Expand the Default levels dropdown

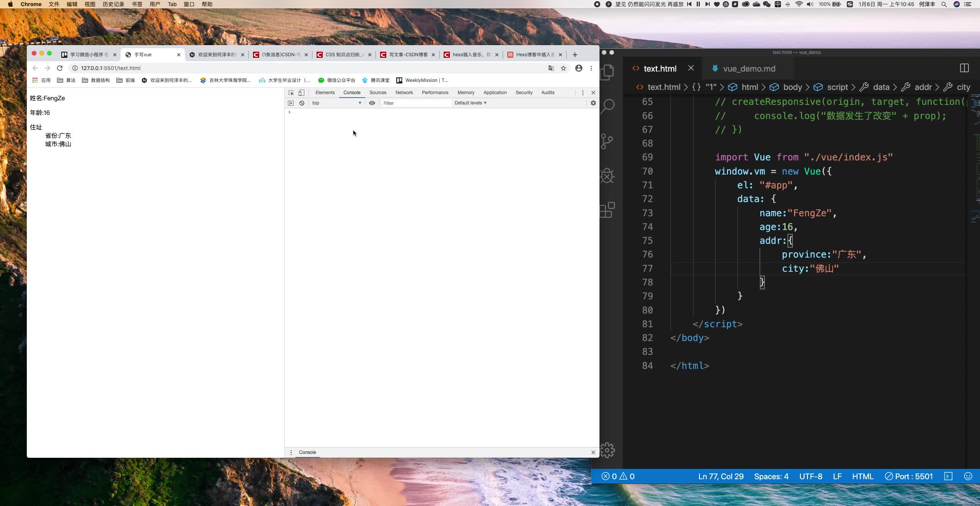(470, 103)
